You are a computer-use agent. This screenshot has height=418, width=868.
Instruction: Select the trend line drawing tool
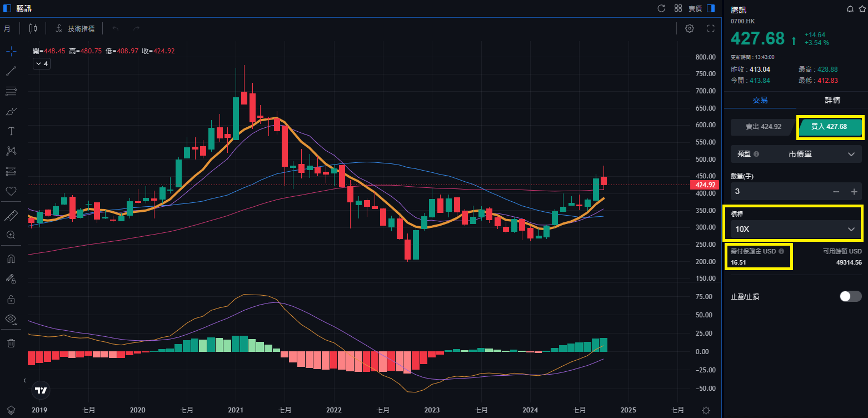coord(11,71)
